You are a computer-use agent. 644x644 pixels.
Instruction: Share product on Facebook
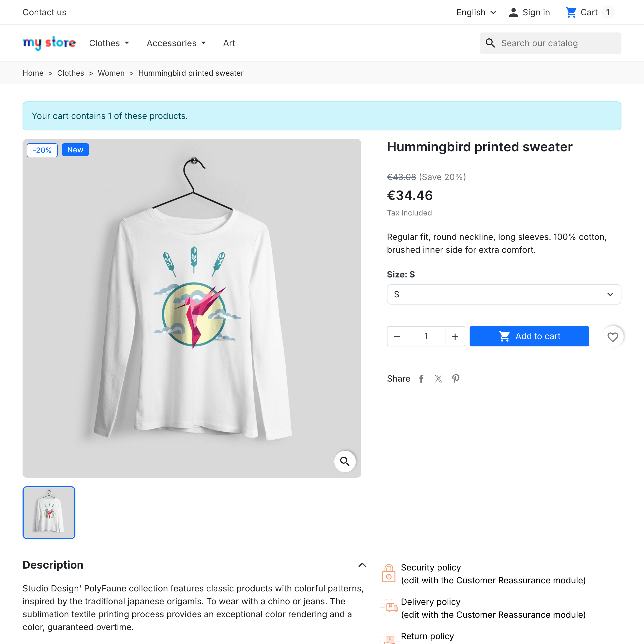coord(421,379)
